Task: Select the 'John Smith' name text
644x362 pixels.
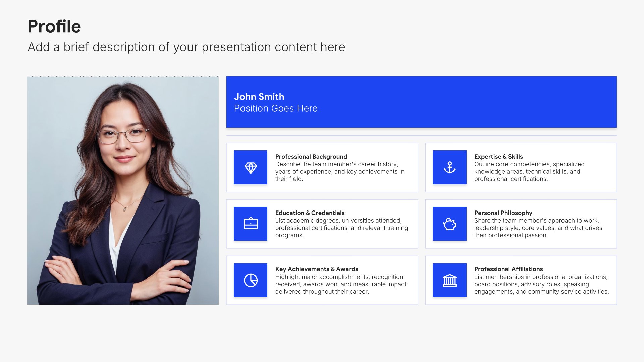Action: point(259,97)
